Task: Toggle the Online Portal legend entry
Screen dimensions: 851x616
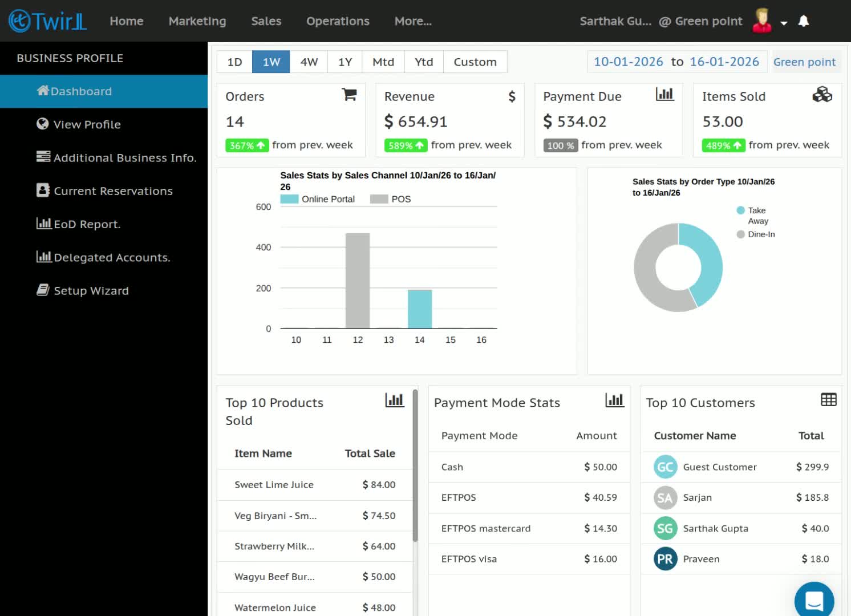Action: pos(318,199)
